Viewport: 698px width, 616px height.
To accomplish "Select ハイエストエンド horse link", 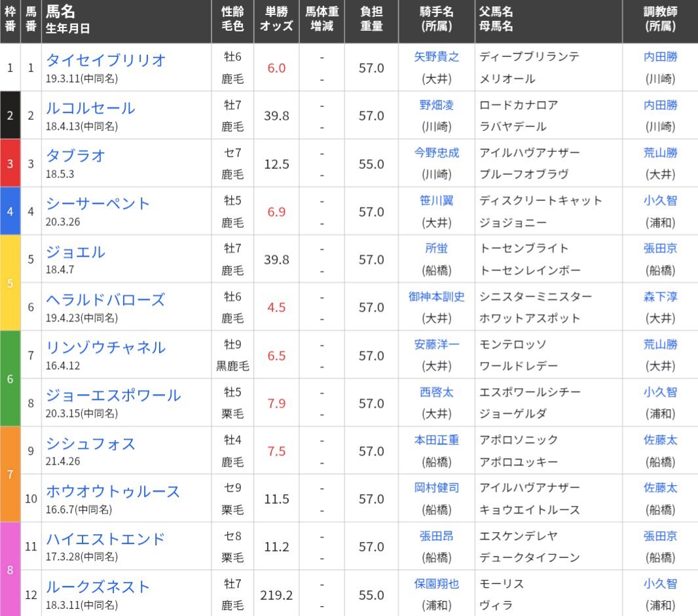I will (x=105, y=539).
